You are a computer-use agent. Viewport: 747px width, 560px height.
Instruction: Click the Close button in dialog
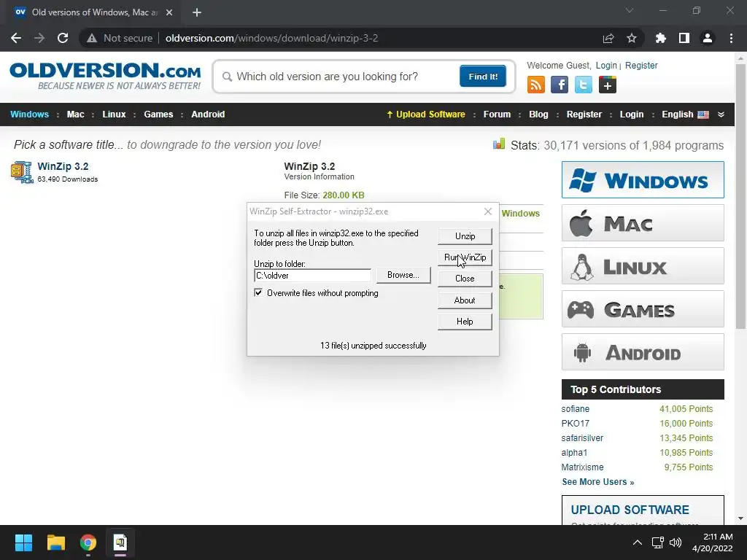(465, 279)
